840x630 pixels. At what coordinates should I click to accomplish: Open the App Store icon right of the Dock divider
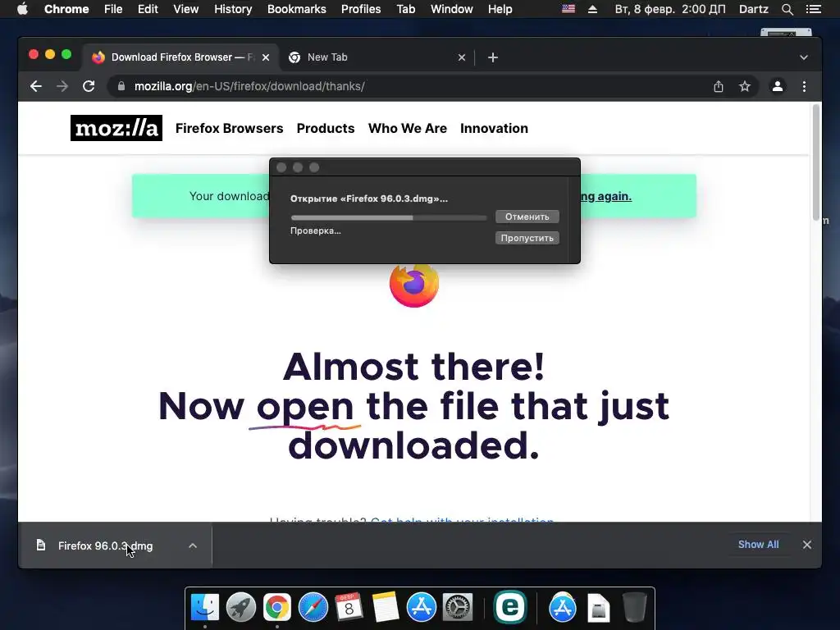pyautogui.click(x=563, y=608)
